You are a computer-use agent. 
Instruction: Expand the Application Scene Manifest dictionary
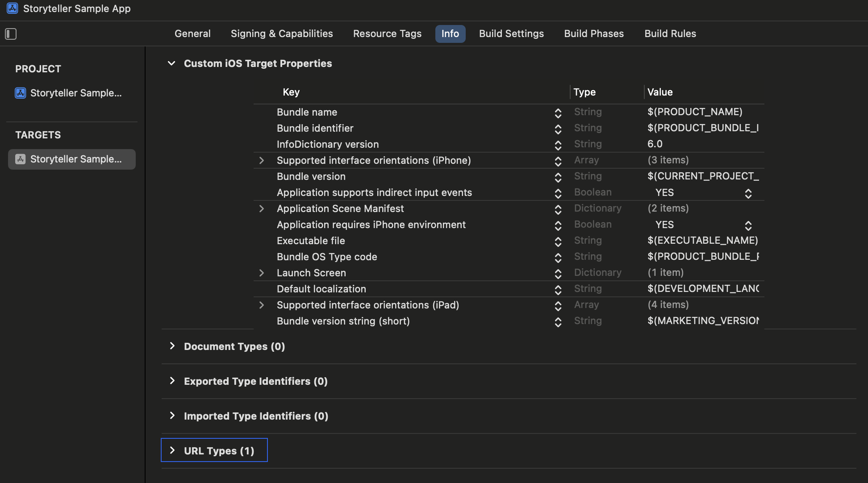[x=262, y=209]
